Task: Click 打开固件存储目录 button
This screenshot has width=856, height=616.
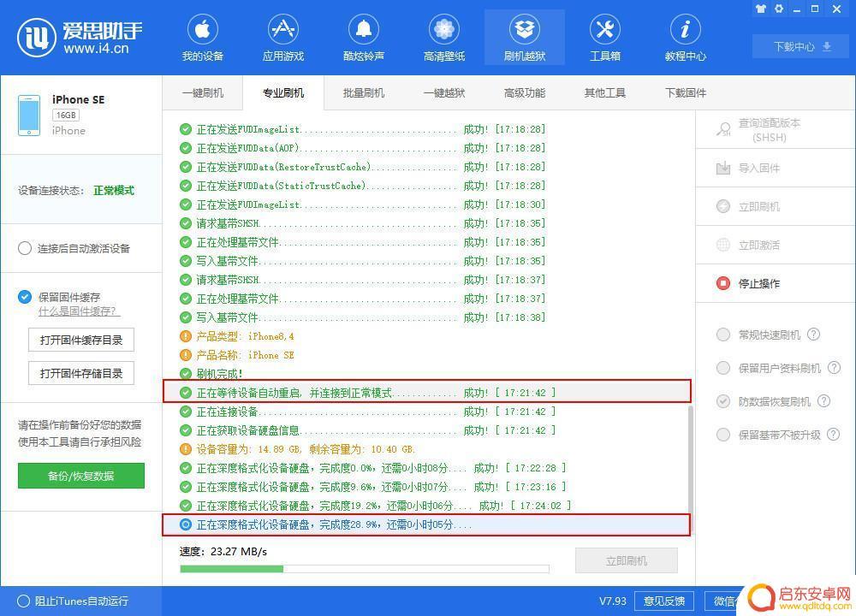Action: click(81, 373)
